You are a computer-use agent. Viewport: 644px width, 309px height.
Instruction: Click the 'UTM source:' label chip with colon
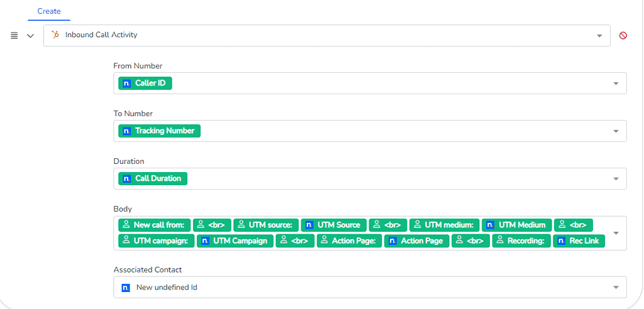(x=266, y=225)
